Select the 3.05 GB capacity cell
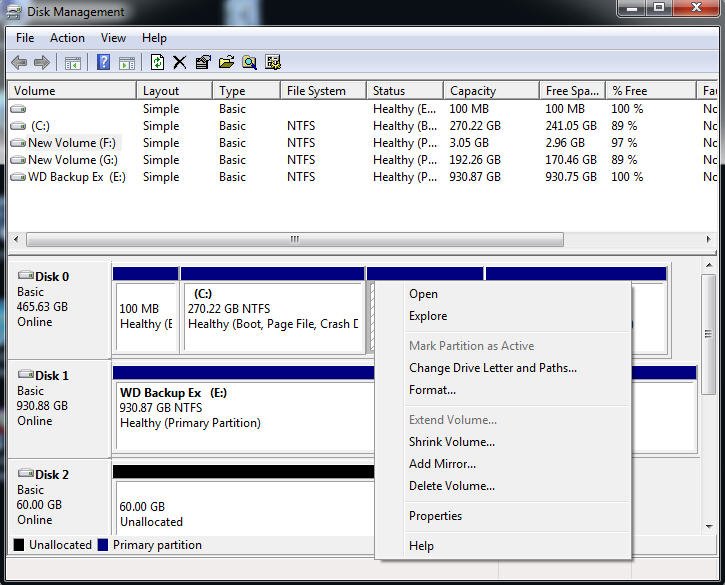 (x=469, y=143)
